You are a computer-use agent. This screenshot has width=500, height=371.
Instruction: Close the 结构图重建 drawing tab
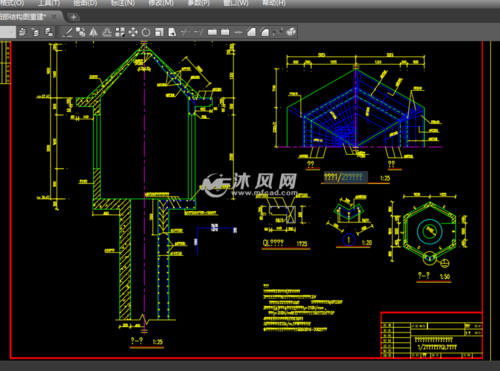54,17
